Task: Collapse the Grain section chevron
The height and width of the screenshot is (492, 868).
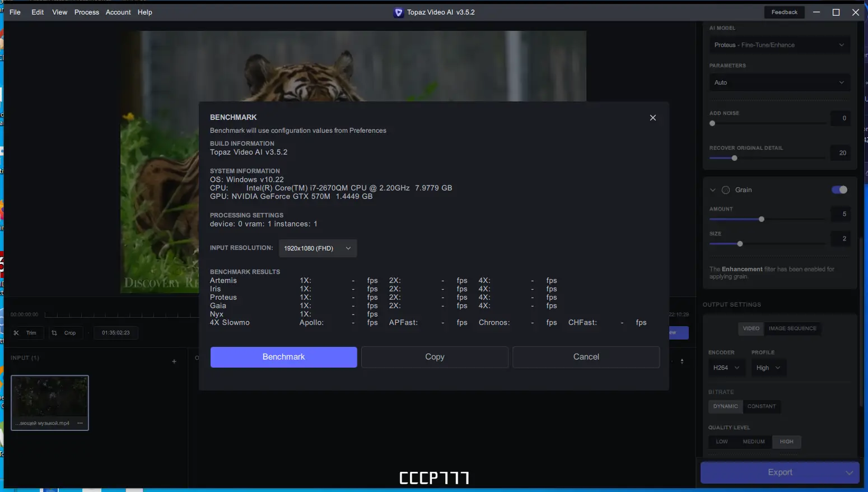Action: (713, 190)
